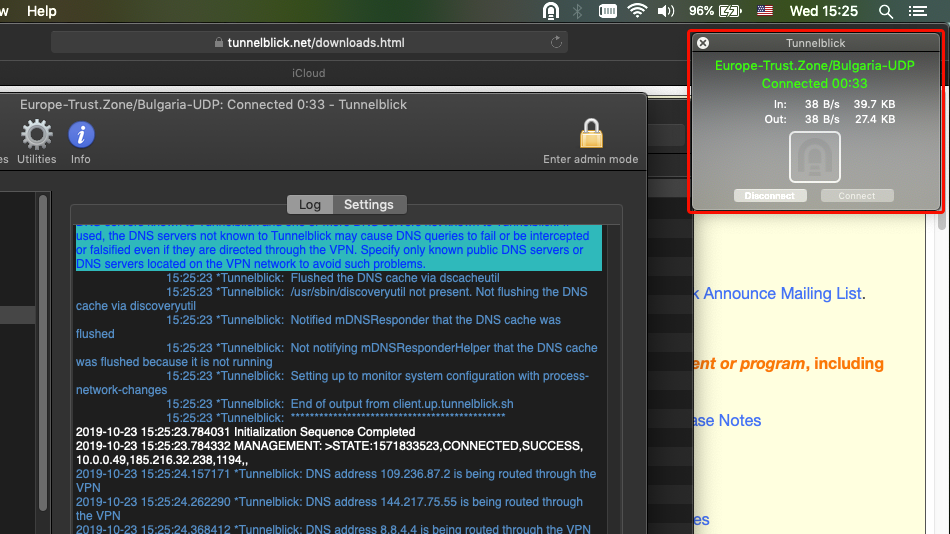
Task: Open the US flag input source menu
Action: [764, 11]
